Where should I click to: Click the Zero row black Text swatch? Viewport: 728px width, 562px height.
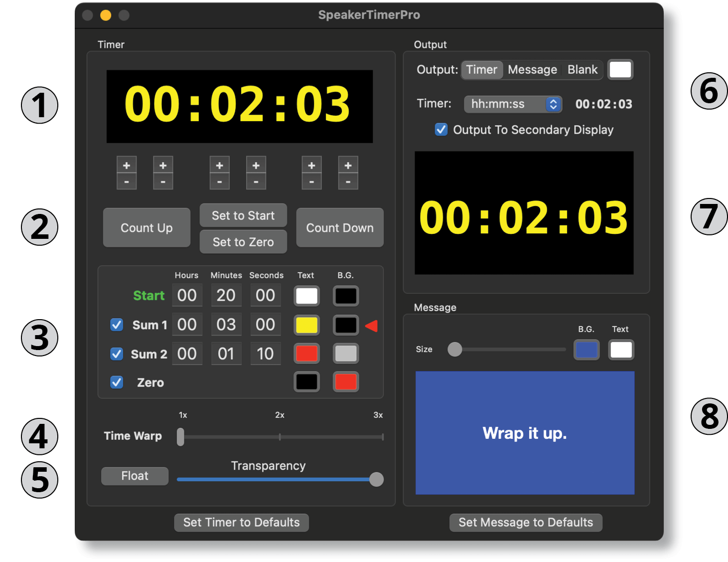[x=306, y=382]
